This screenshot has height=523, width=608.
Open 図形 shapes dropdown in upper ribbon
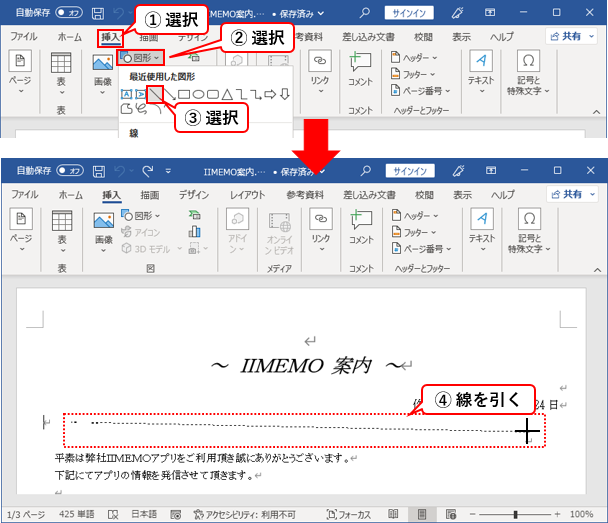click(140, 57)
